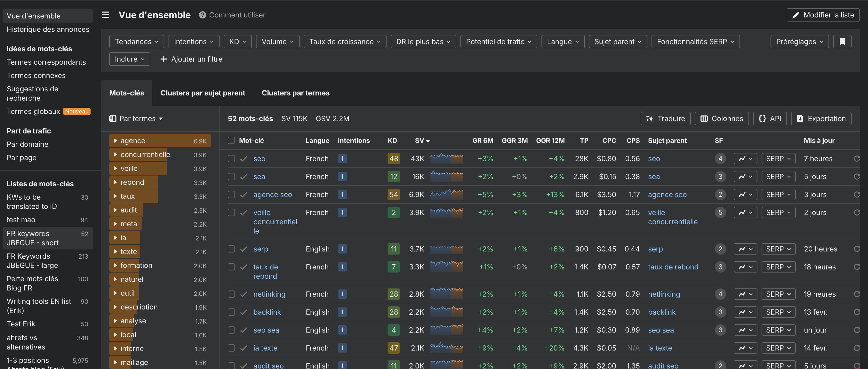Open the hamburger navigation menu icon

pos(105,15)
